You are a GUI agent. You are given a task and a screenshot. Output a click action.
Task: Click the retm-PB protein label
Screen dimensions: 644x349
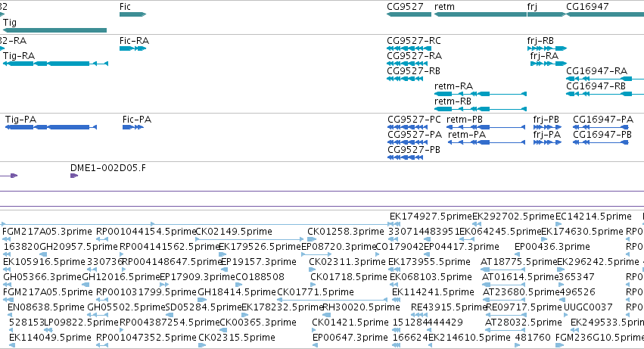(465, 120)
